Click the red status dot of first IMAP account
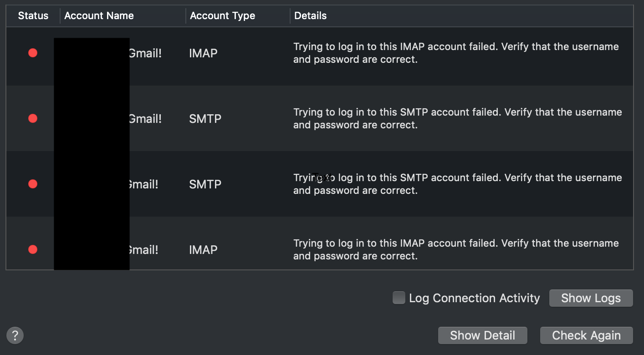Screen dimensions: 644x355 [x=33, y=53]
